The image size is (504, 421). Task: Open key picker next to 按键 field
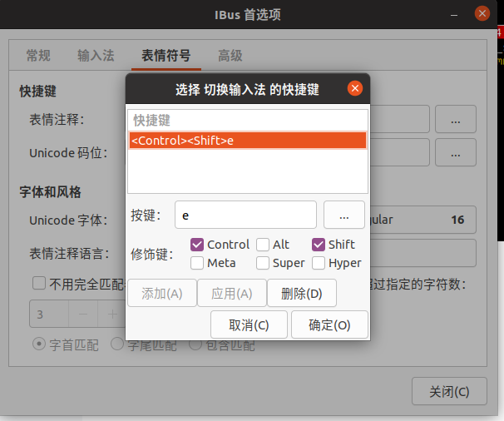click(344, 215)
